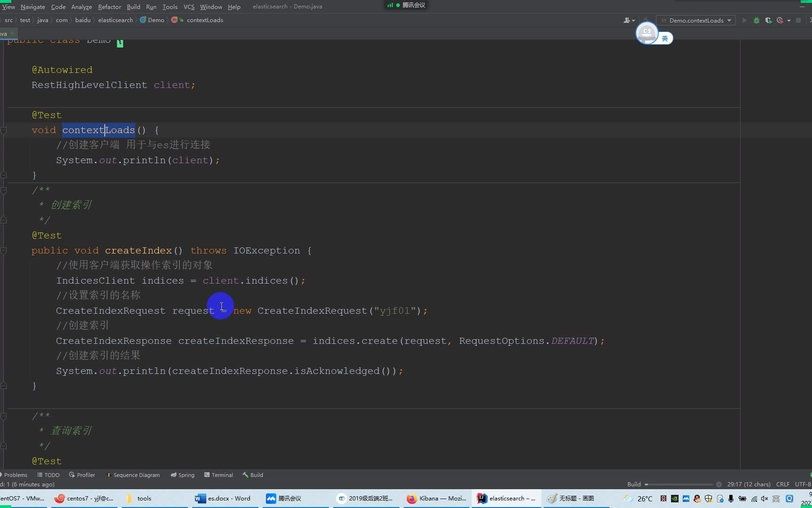Viewport: 812px width, 508px height.
Task: Click the contextLoads method breadcrumb
Action: point(197,20)
